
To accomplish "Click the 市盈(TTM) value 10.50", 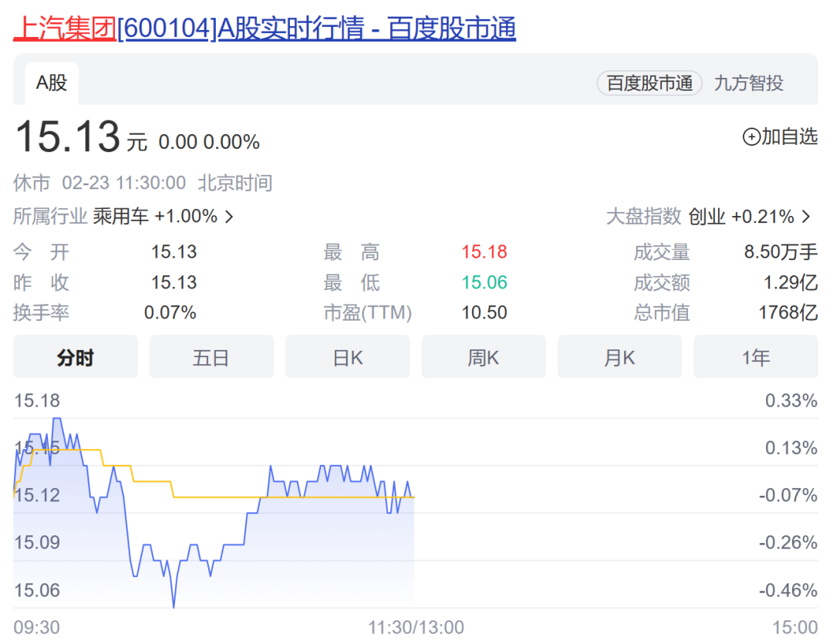I will 484,312.
